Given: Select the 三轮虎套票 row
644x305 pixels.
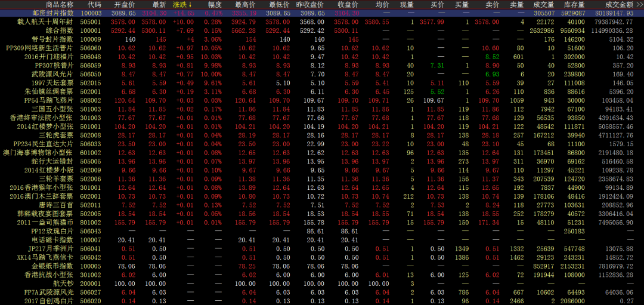Looking at the screenshot, I should click(x=322, y=135).
